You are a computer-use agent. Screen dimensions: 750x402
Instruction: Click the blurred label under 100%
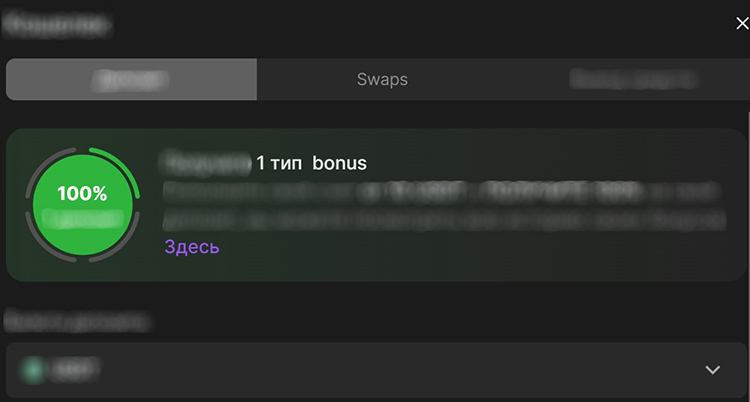pos(81,216)
